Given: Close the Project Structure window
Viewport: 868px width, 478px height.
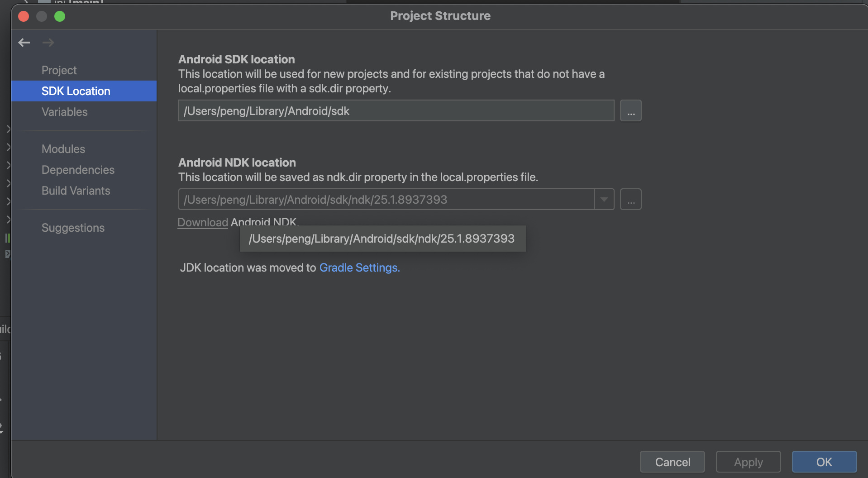Looking at the screenshot, I should (x=24, y=17).
